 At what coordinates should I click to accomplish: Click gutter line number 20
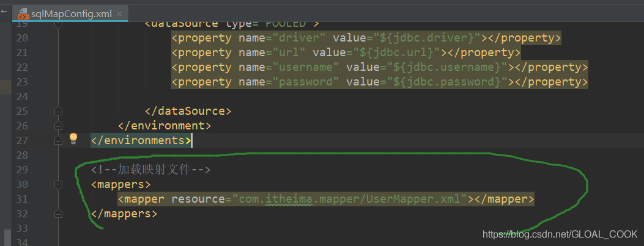pos(22,38)
